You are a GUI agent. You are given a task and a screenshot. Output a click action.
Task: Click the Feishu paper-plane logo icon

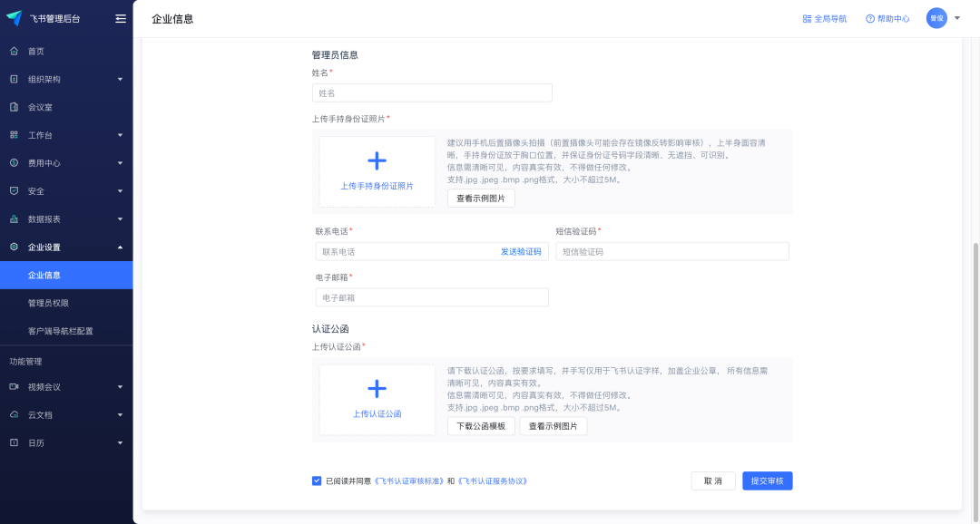[15, 18]
